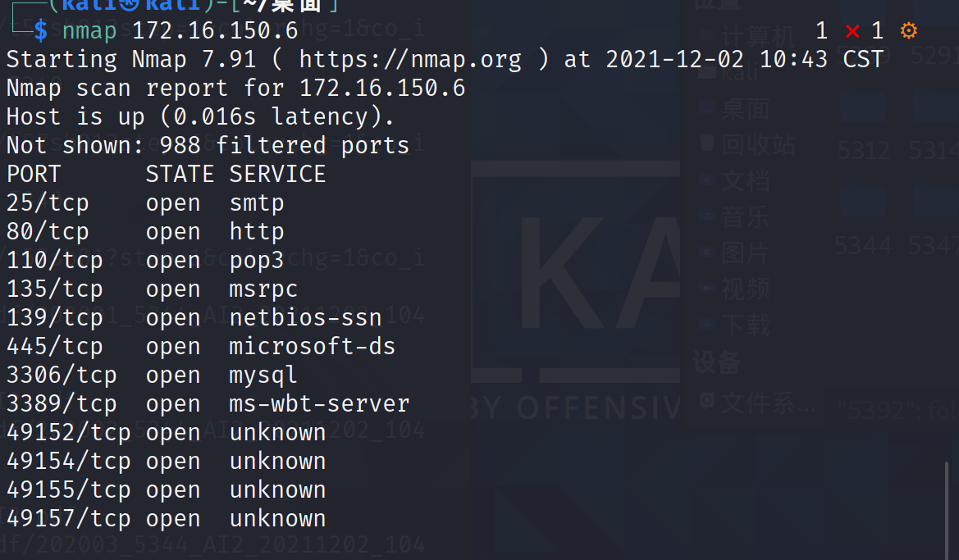The height and width of the screenshot is (560, 959).
Task: Click the 80/tcp http result line
Action: pyautogui.click(x=145, y=232)
